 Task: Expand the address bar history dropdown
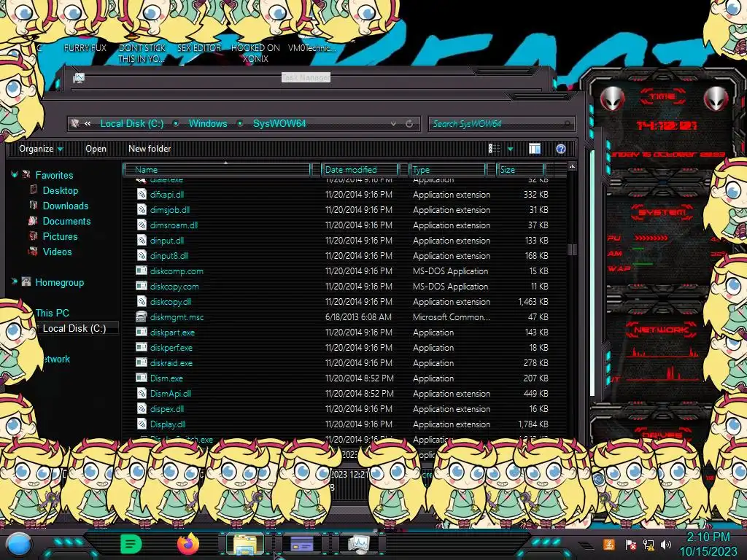pyautogui.click(x=393, y=124)
